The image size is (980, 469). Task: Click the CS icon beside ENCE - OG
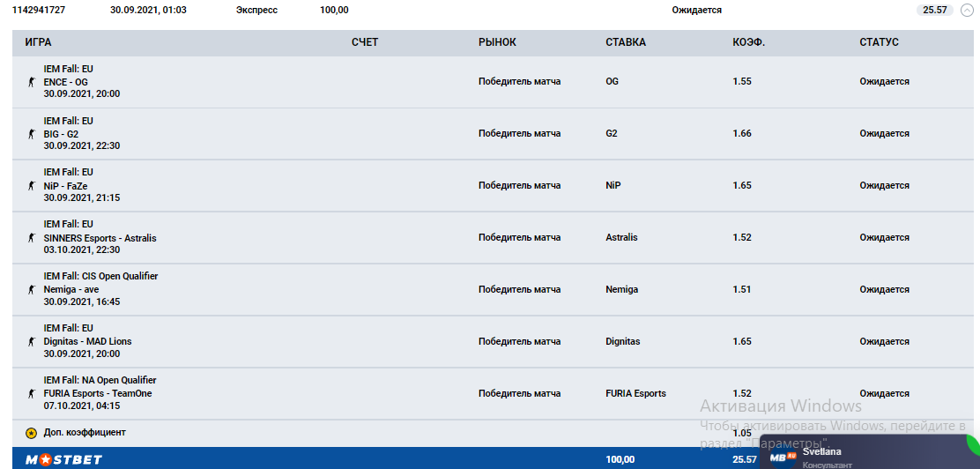point(31,82)
